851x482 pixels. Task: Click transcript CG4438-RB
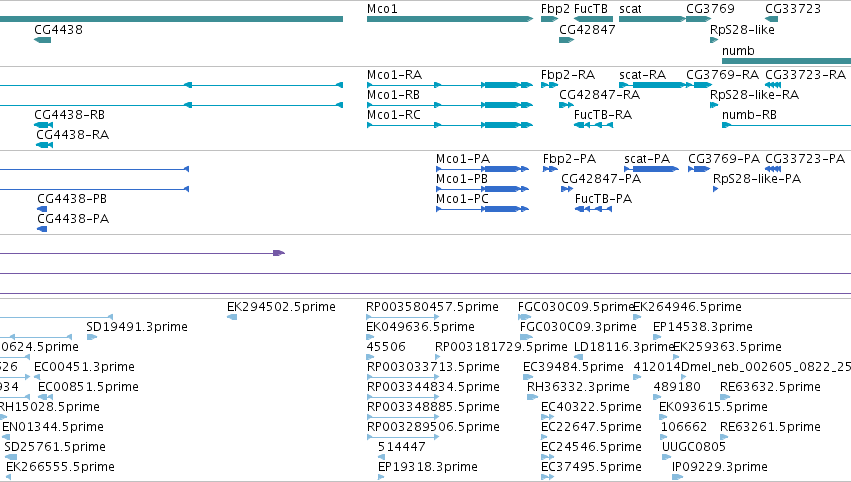(69, 115)
